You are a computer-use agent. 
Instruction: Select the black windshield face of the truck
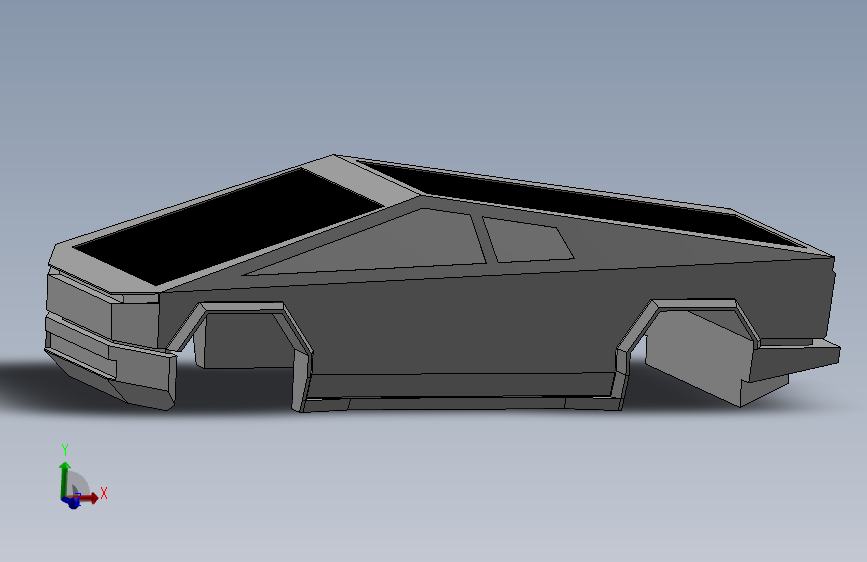227,227
